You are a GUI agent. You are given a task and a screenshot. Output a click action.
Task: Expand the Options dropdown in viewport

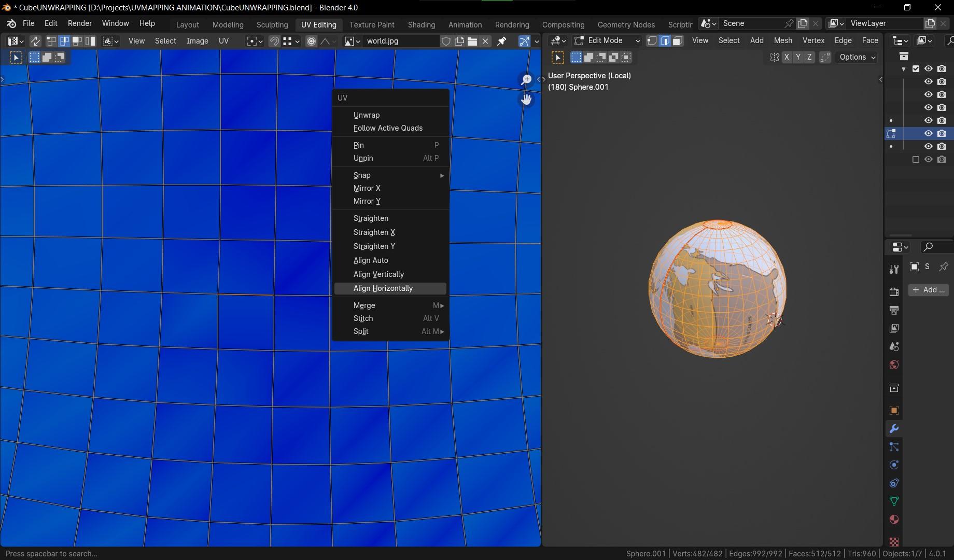857,58
